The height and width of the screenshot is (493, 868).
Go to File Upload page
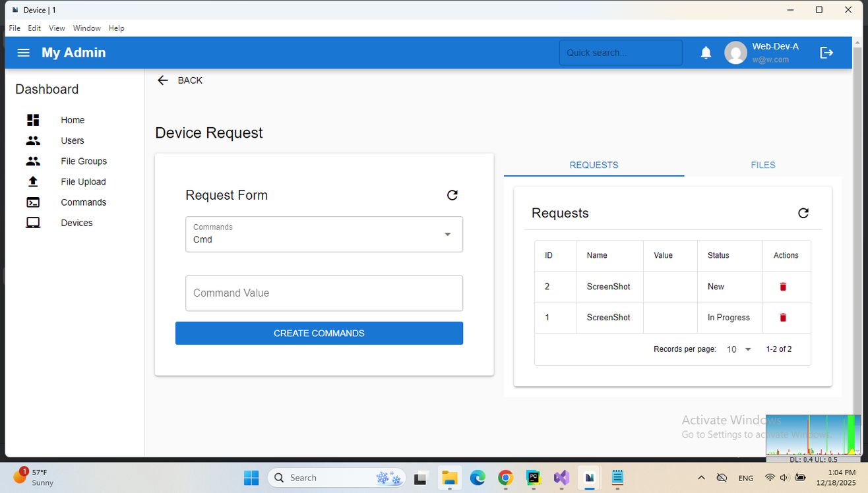(83, 182)
